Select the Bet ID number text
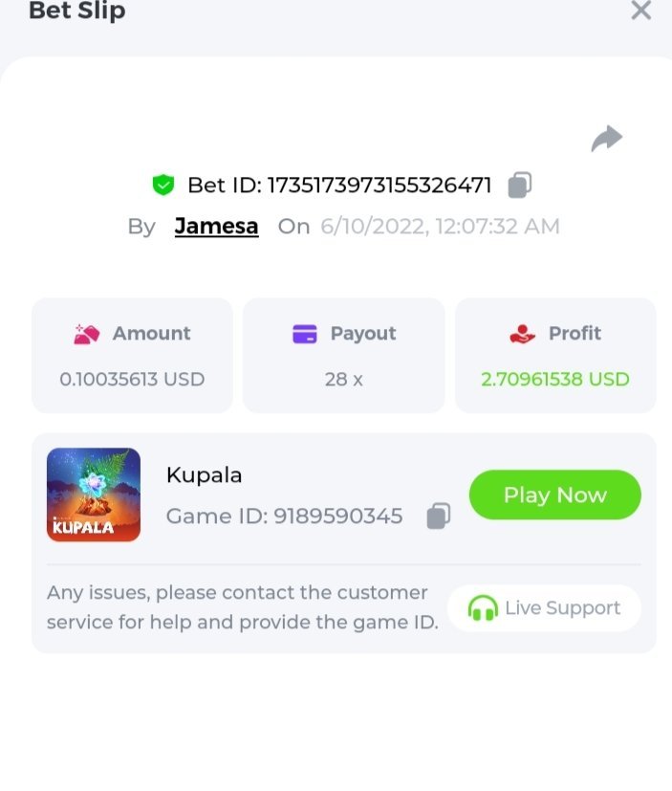Screen dimensions: 672x791 pos(379,185)
